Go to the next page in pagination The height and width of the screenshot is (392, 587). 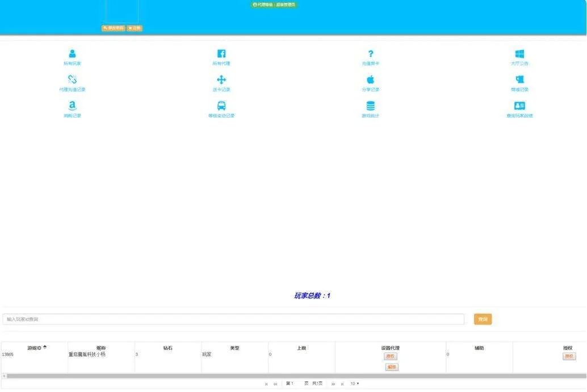tap(333, 384)
